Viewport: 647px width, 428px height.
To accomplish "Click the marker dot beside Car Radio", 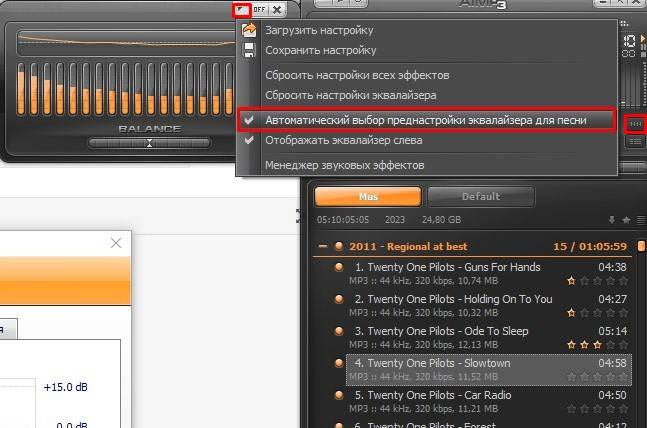I will [339, 395].
